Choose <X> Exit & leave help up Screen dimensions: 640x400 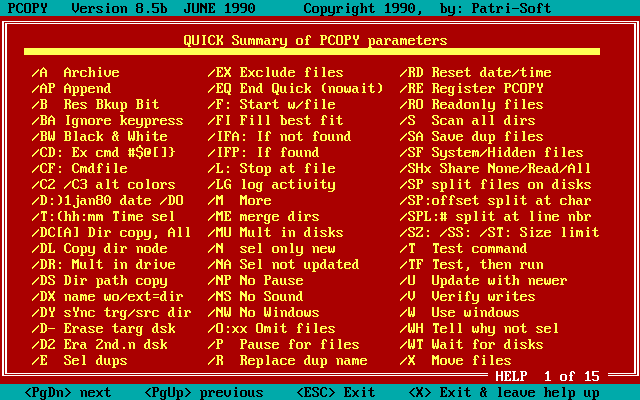click(492, 392)
